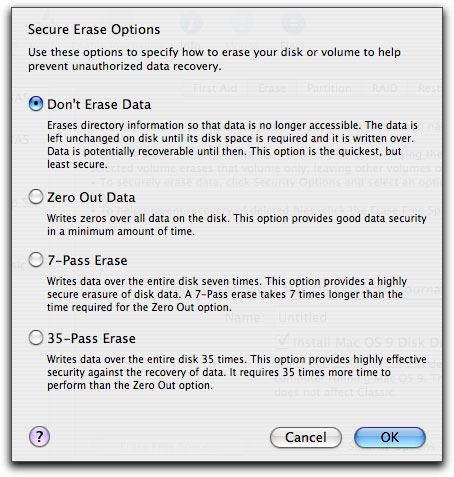The height and width of the screenshot is (477, 454).
Task: Toggle the dimmed Install Mac OS 9 checkbox
Action: pos(283,341)
